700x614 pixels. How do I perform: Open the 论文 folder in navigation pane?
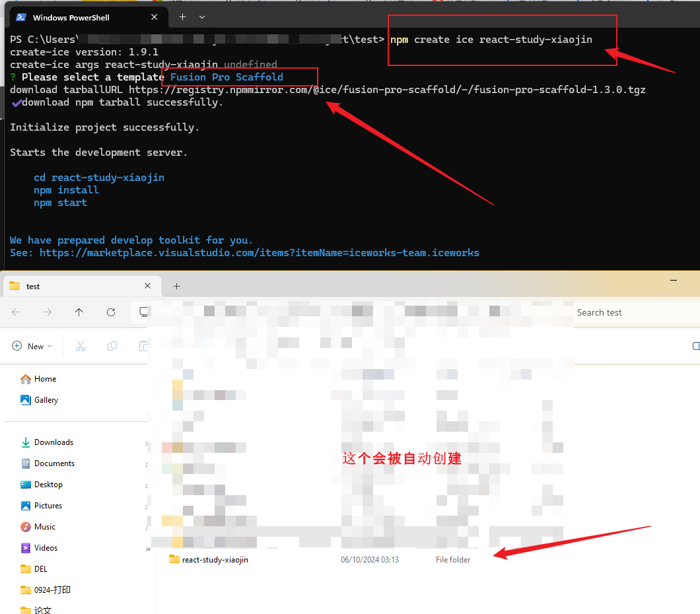coord(42,609)
